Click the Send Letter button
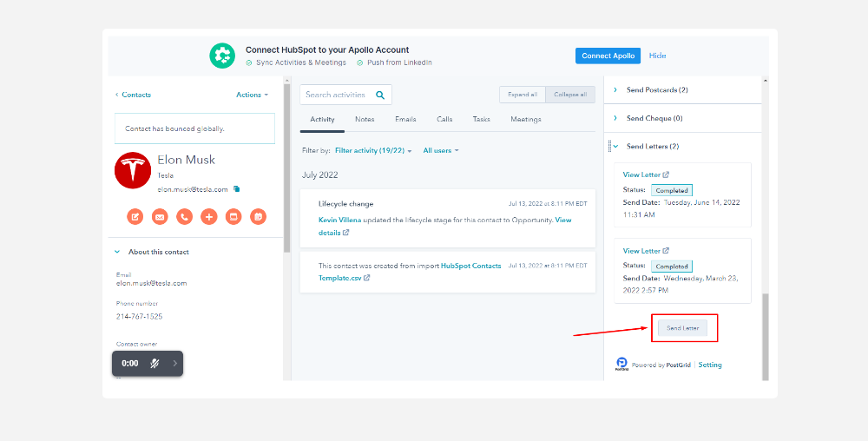 (682, 328)
